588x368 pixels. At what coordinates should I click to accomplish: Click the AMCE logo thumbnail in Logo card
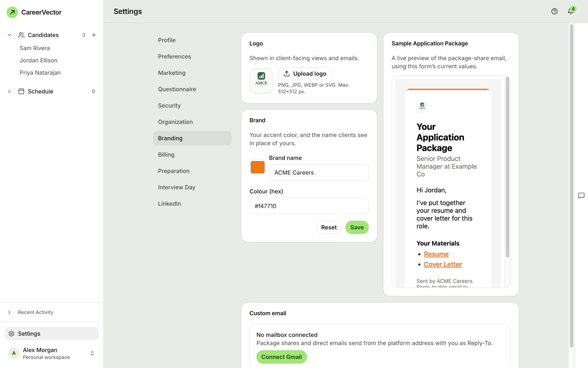(261, 81)
